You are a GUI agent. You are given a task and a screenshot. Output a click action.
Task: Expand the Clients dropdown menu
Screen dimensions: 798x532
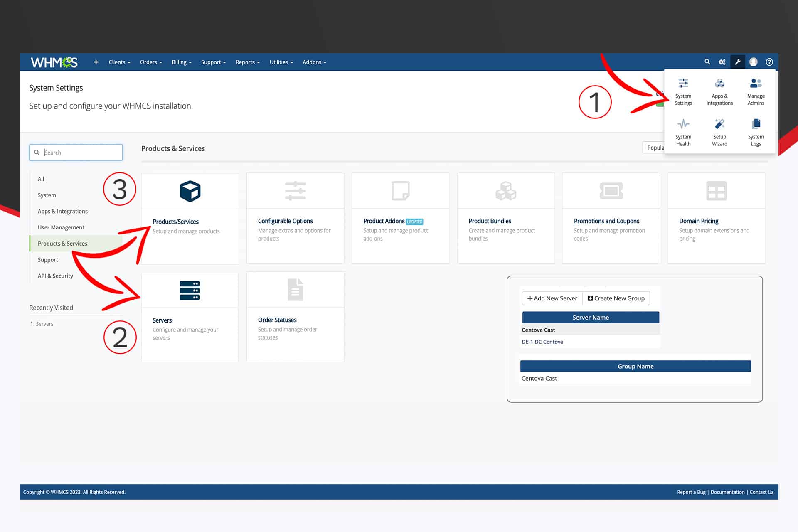(x=119, y=62)
